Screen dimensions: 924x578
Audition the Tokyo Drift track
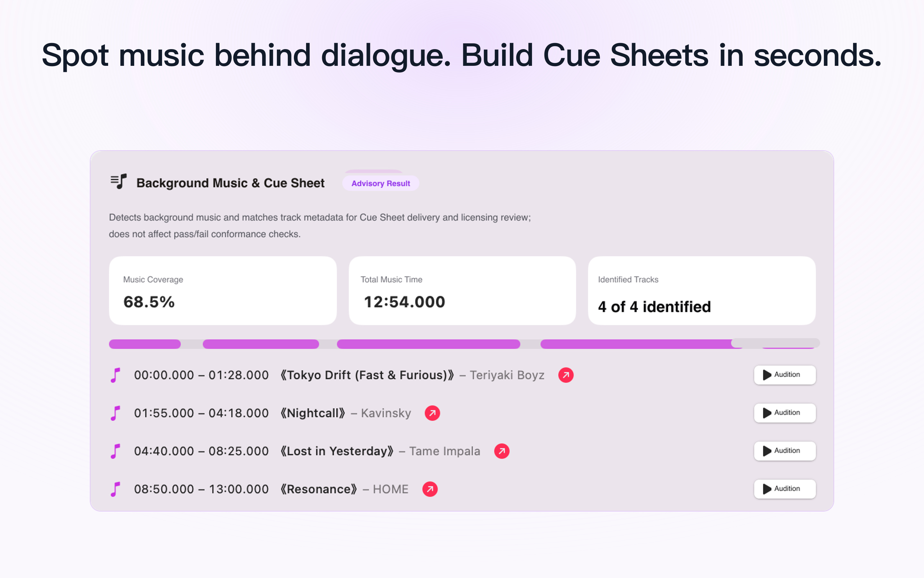coord(785,375)
